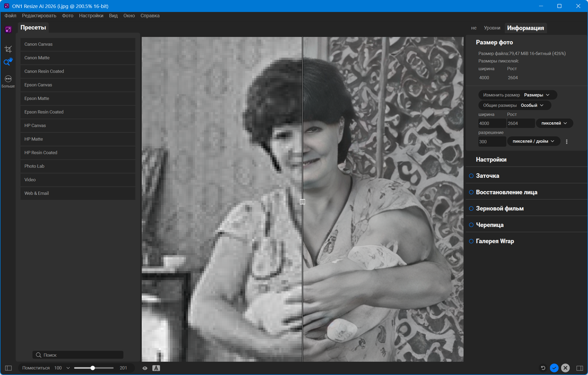Enable the Восстановление лица toggle circle
588x375 pixels.
pos(471,192)
